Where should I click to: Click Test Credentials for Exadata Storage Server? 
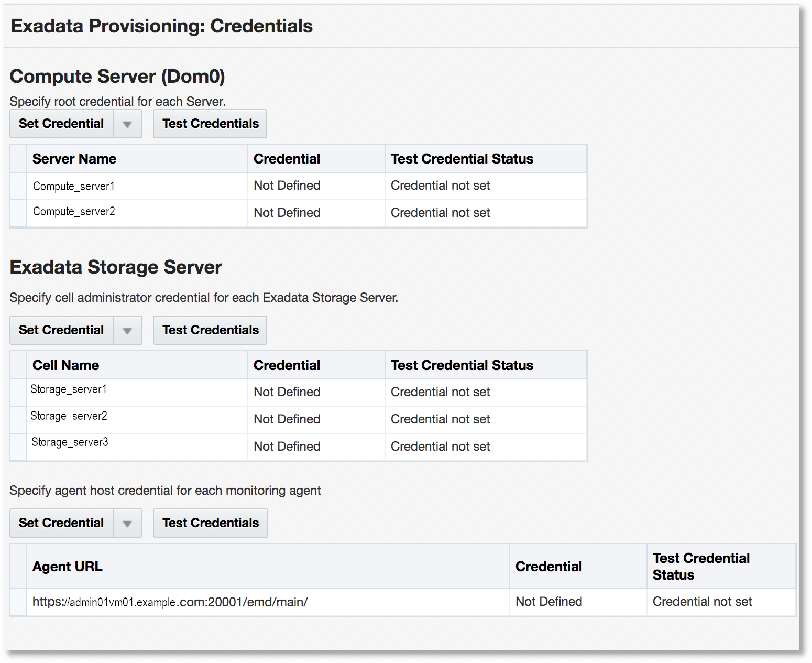pos(210,330)
